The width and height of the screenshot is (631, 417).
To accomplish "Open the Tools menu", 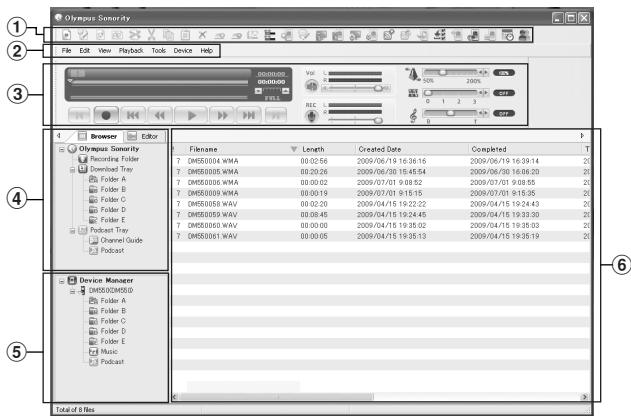I will pos(159,51).
